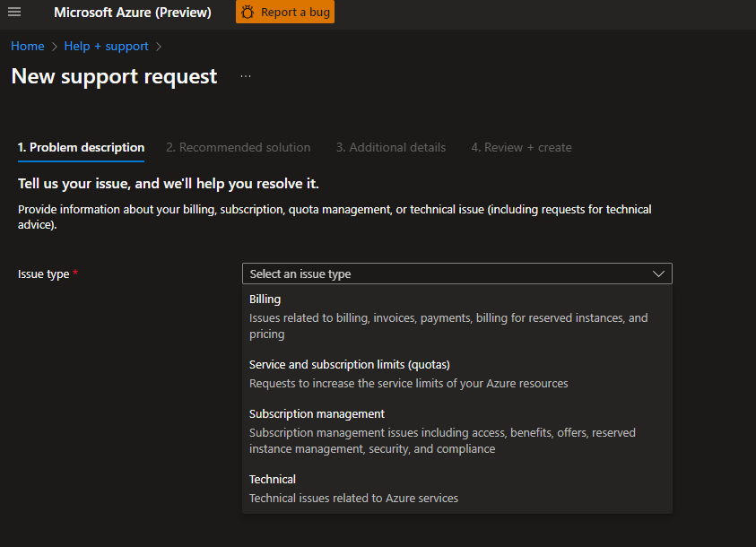The image size is (756, 547).
Task: Select the Problem description tab
Action: coord(81,147)
